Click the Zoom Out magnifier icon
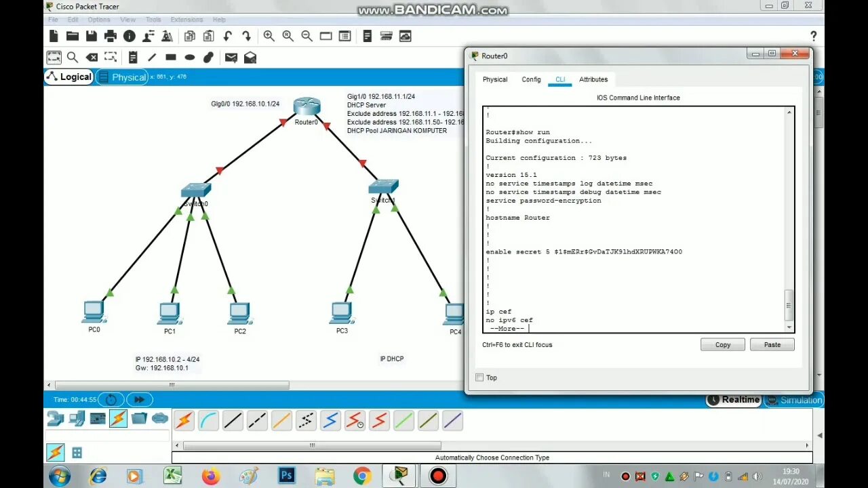Image resolution: width=868 pixels, height=488 pixels. tap(307, 36)
